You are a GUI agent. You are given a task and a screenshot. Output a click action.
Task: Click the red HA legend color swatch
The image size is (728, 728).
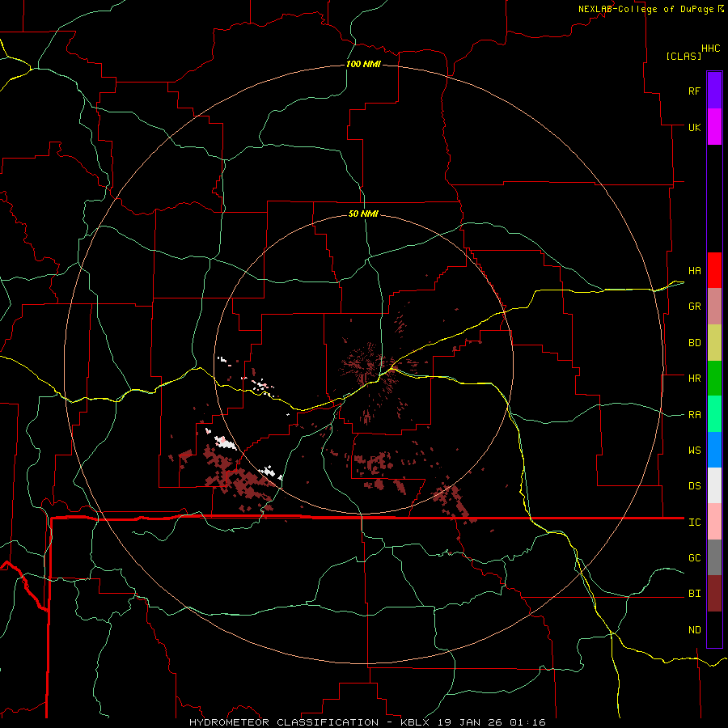pos(714,270)
